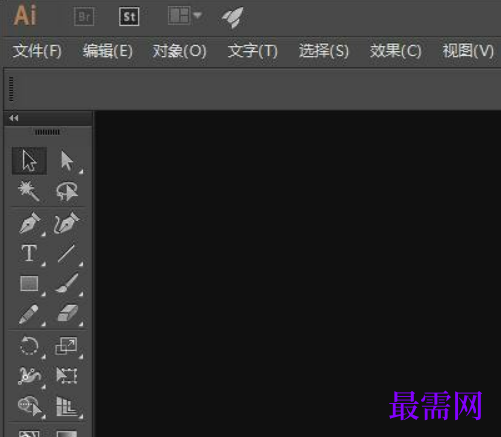Select the Shape Builder tool
Screen dimensions: 501x437
(30, 406)
